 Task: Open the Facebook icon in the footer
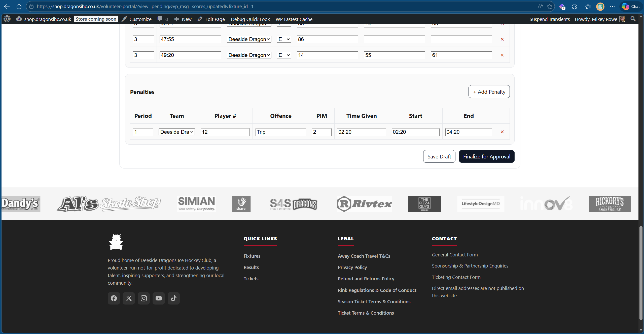[x=114, y=298]
